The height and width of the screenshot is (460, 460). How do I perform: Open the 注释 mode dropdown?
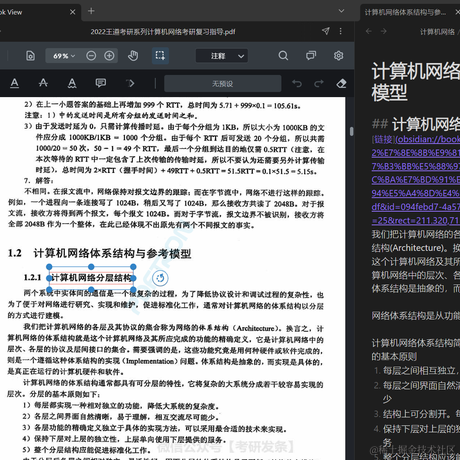coord(222,56)
